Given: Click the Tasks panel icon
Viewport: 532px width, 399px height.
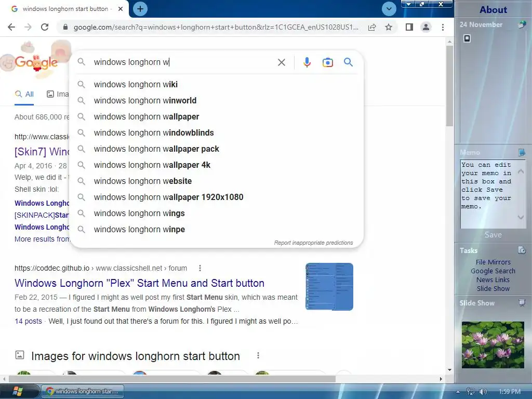Looking at the screenshot, I should [522, 250].
